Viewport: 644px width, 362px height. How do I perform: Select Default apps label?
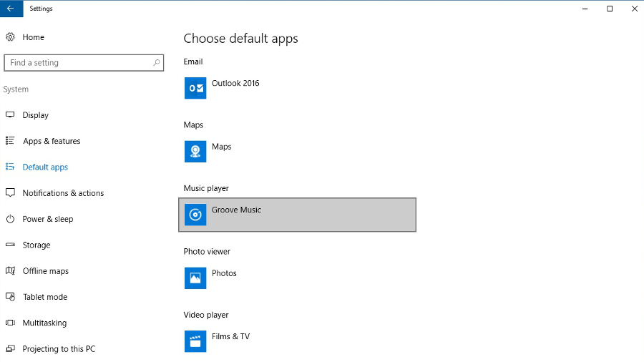pyautogui.click(x=45, y=167)
